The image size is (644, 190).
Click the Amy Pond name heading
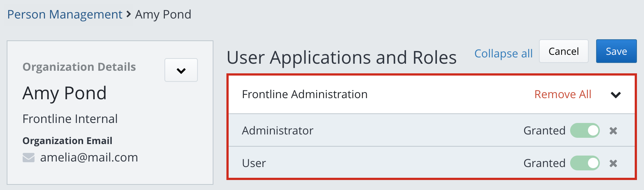65,93
